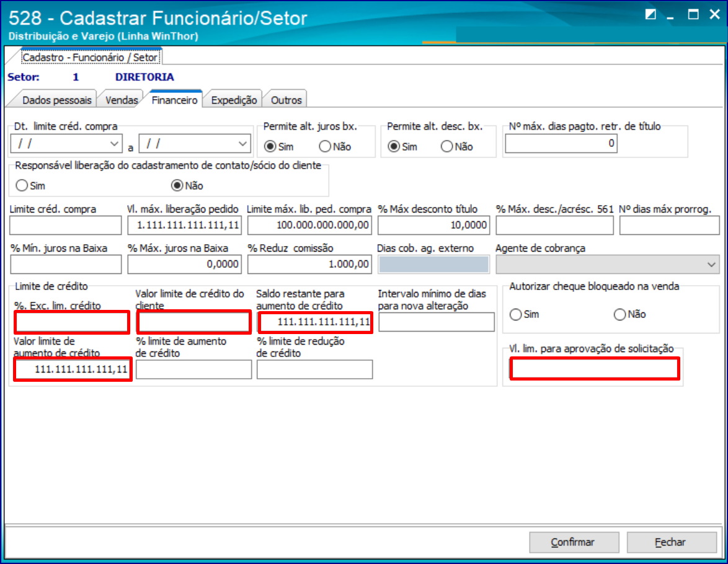Image resolution: width=728 pixels, height=564 pixels.
Task: Focus the % Reduz comissão field
Action: click(309, 264)
